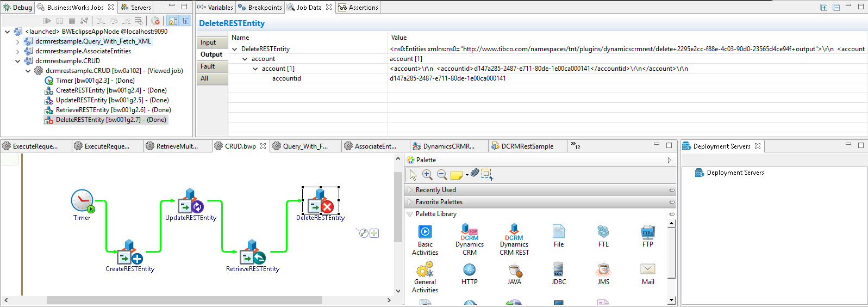This screenshot has height=307, width=868.
Task: Open the Dynamics CRM REST palette
Action: tap(514, 240)
